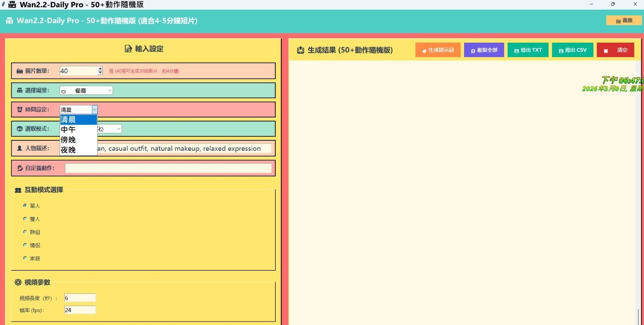Viewport: 644px width, 325px height.
Task: Open the 選擇場景 dropdown showing 餐廳
Action: click(x=86, y=91)
